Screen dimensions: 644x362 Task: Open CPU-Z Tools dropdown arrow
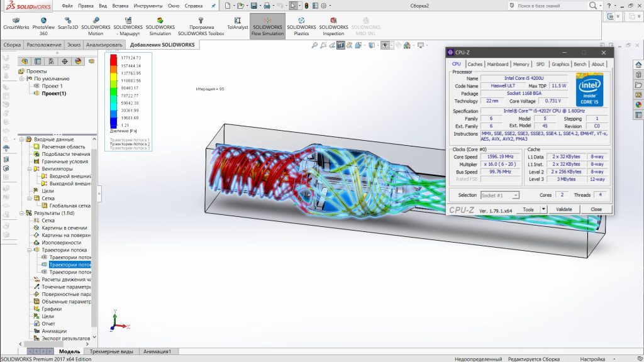click(543, 209)
